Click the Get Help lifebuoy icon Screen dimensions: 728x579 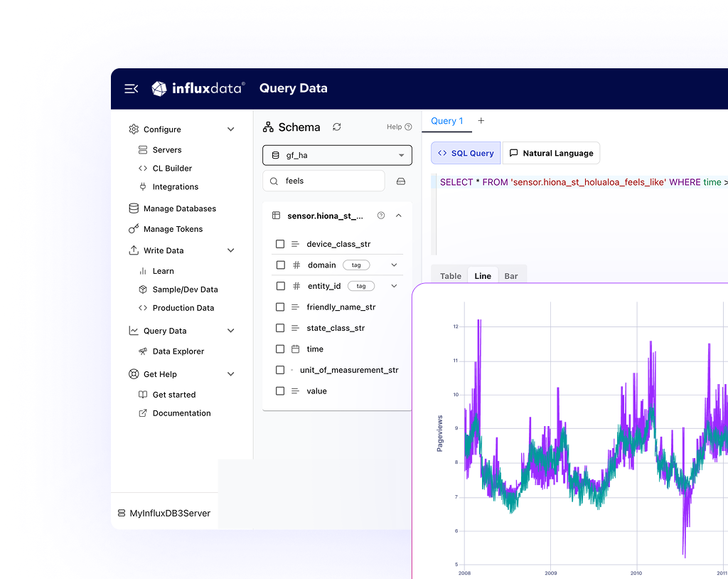click(x=134, y=374)
